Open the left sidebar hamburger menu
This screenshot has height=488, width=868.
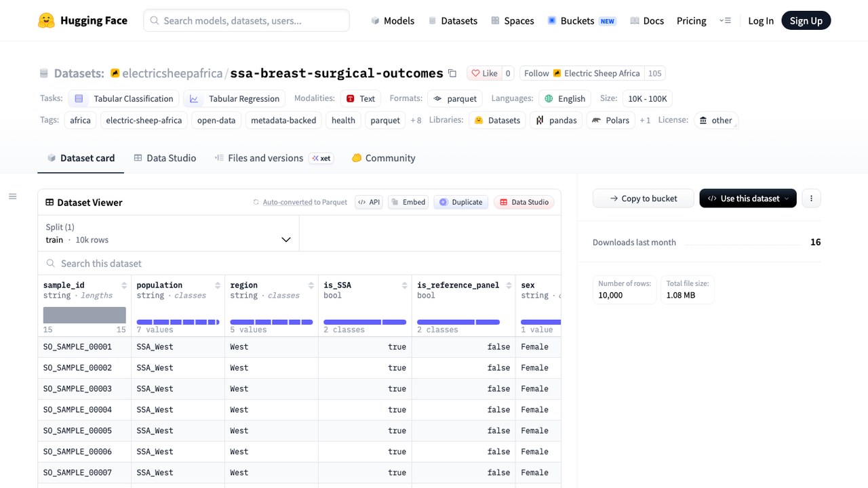12,197
